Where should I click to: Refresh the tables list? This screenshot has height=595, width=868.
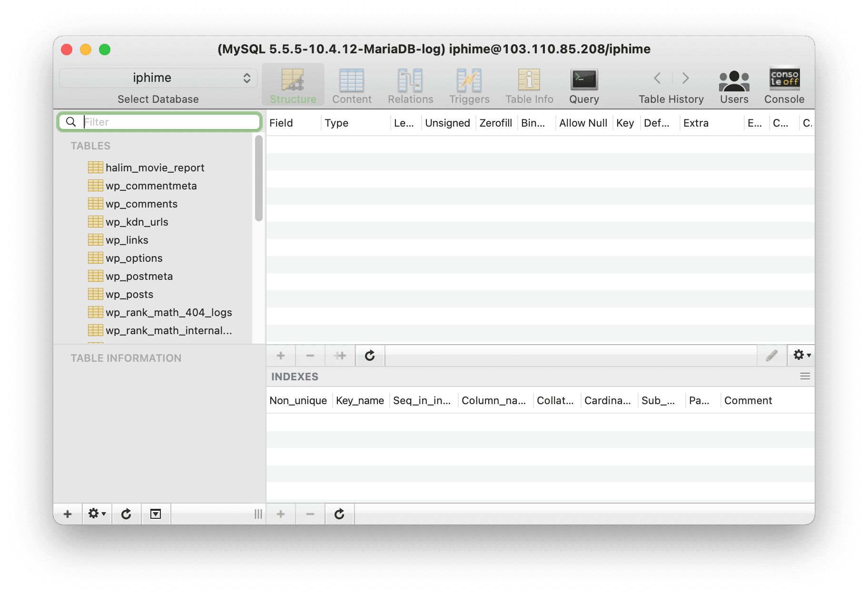(x=126, y=514)
